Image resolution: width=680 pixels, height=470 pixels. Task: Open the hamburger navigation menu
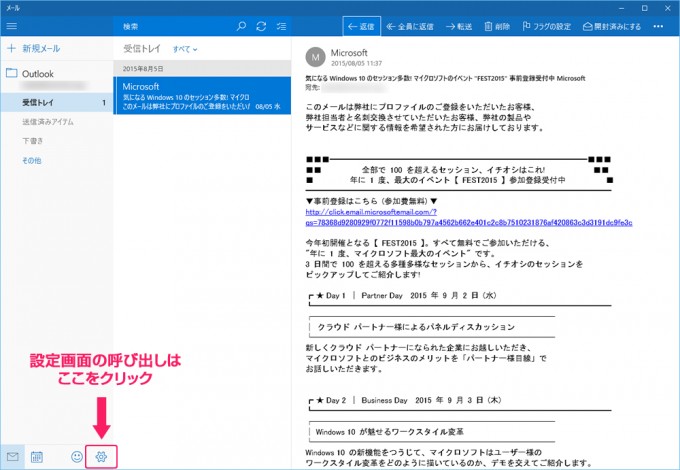pyautogui.click(x=12, y=26)
